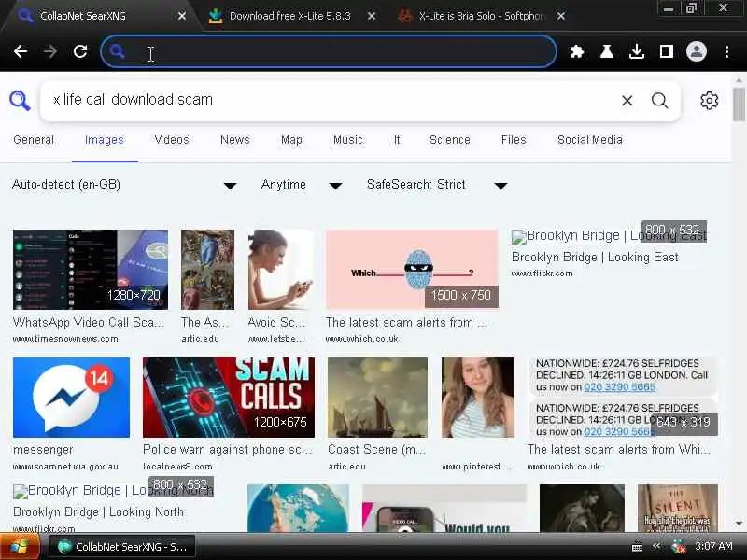
Task: Select the It search category
Action: [x=397, y=140]
